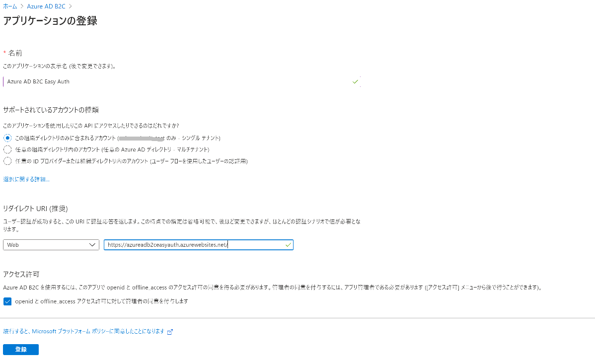This screenshot has width=595, height=364.
Task: Click external link icon beside policy text
Action: point(170,332)
